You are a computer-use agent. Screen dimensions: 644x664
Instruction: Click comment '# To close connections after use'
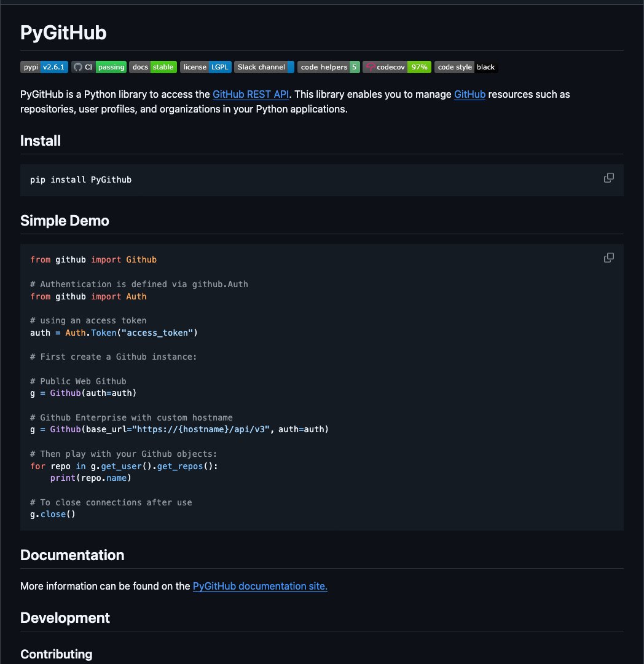tap(111, 502)
